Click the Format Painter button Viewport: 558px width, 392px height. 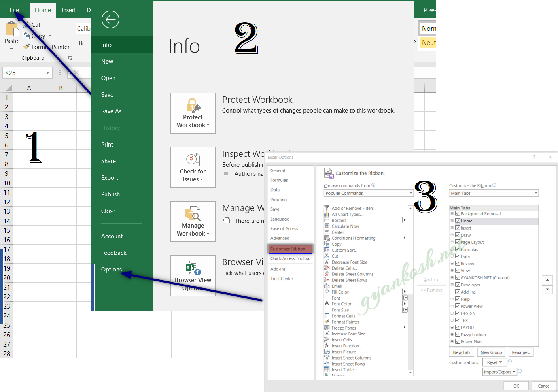[x=47, y=47]
